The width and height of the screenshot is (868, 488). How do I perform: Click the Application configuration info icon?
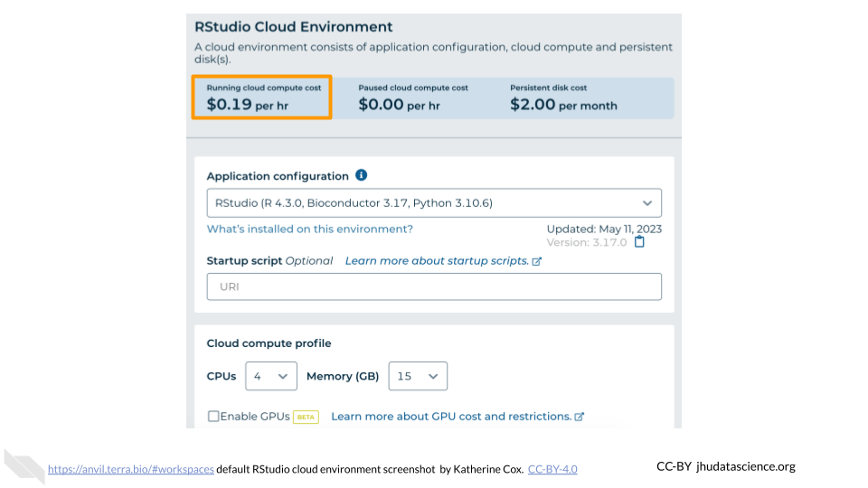tap(361, 175)
